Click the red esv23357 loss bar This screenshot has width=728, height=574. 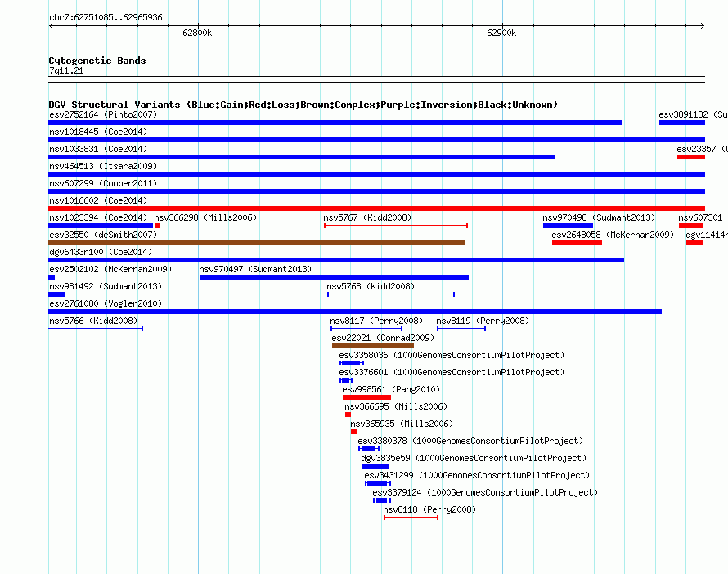(691, 157)
